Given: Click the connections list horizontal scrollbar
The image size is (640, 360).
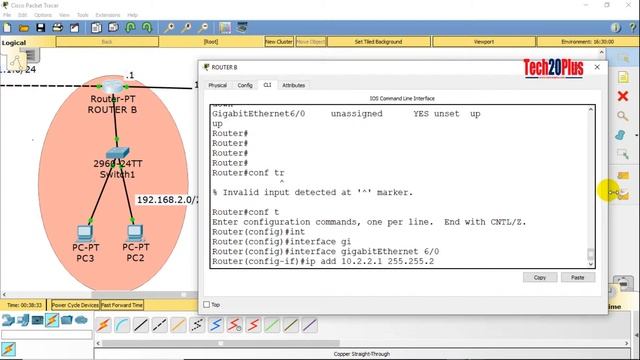Looking at the screenshot, I should point(220,343).
